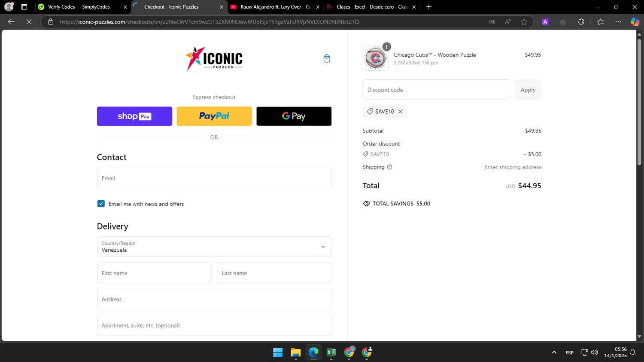The image size is (644, 362).
Task: Expand the Country/Region dropdown
Action: click(214, 247)
